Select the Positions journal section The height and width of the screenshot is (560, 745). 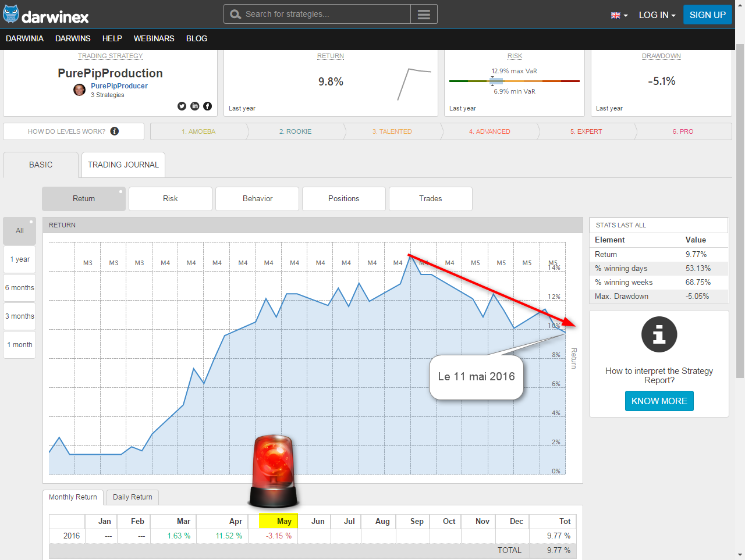coord(344,199)
